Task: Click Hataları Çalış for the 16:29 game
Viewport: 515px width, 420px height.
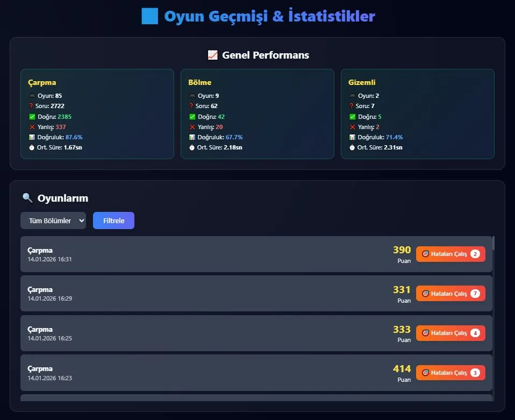Action: click(x=450, y=293)
